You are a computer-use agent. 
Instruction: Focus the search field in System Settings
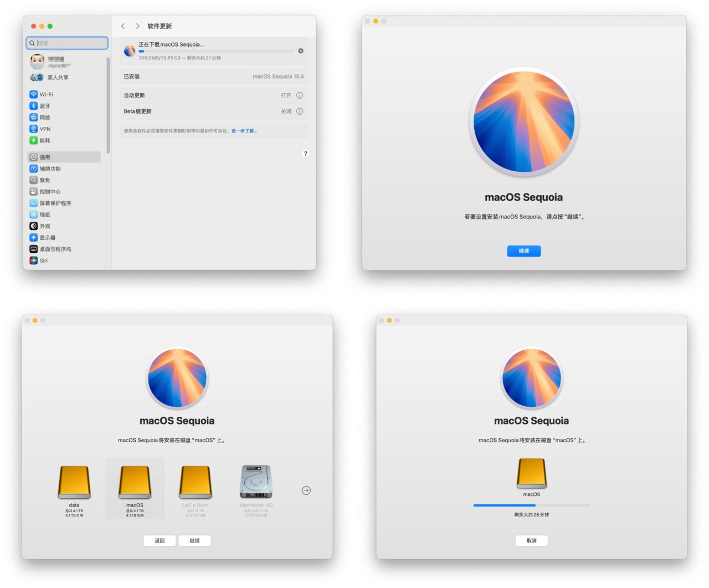tap(67, 43)
